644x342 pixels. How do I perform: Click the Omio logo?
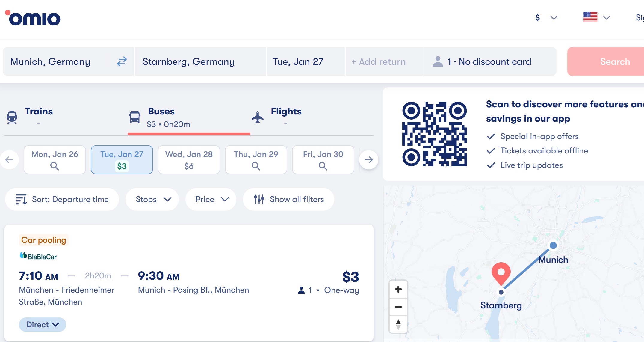[x=33, y=18]
